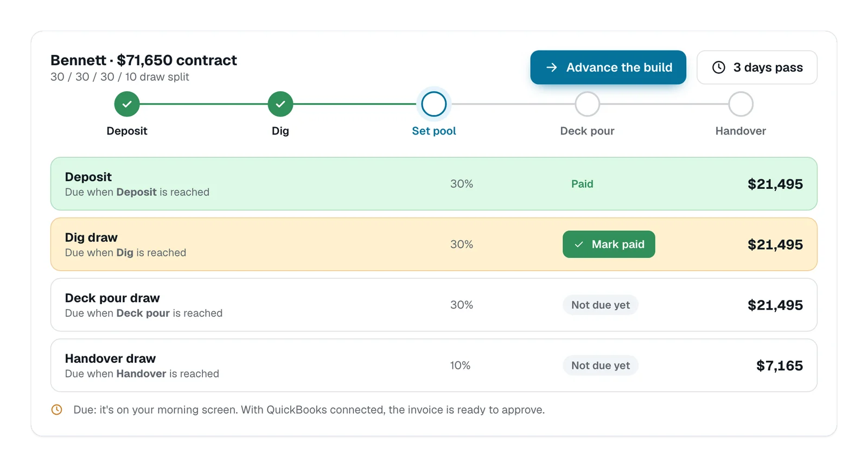The image size is (868, 474).
Task: Click the orange clock icon beside Due note
Action: (x=56, y=409)
